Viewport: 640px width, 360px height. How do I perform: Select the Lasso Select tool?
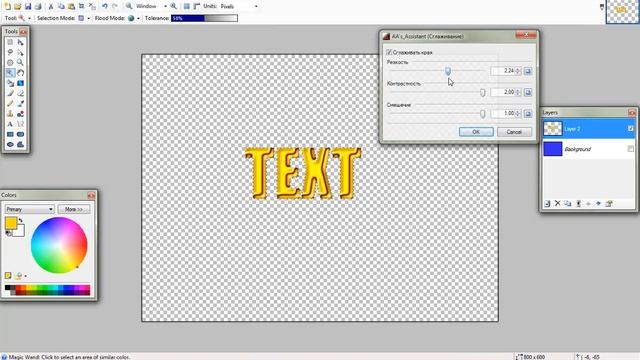[10, 52]
